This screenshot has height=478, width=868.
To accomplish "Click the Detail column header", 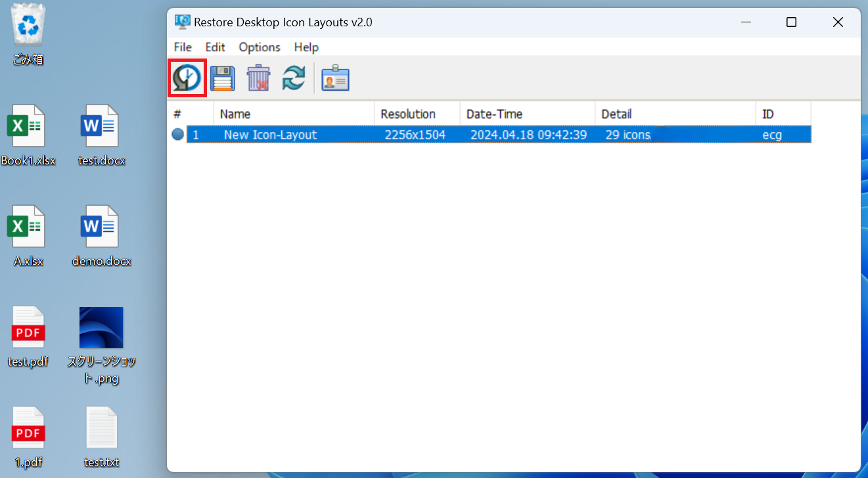I will point(675,114).
